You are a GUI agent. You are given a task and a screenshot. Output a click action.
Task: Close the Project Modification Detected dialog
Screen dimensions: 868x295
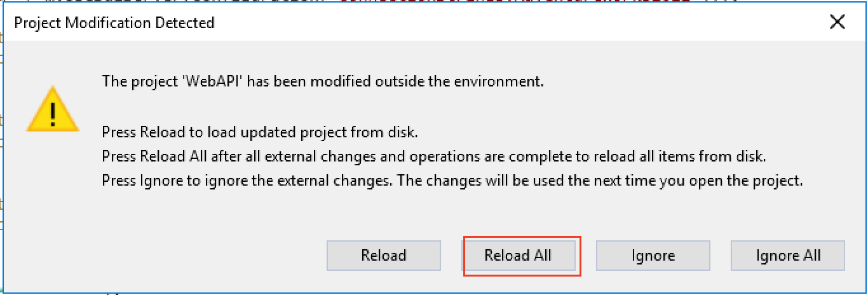(x=837, y=22)
